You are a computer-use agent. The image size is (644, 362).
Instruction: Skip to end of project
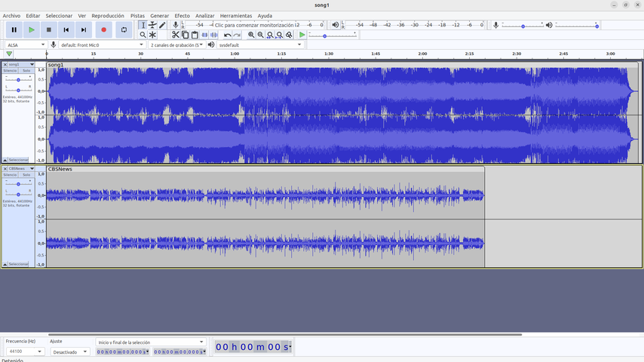click(84, 30)
